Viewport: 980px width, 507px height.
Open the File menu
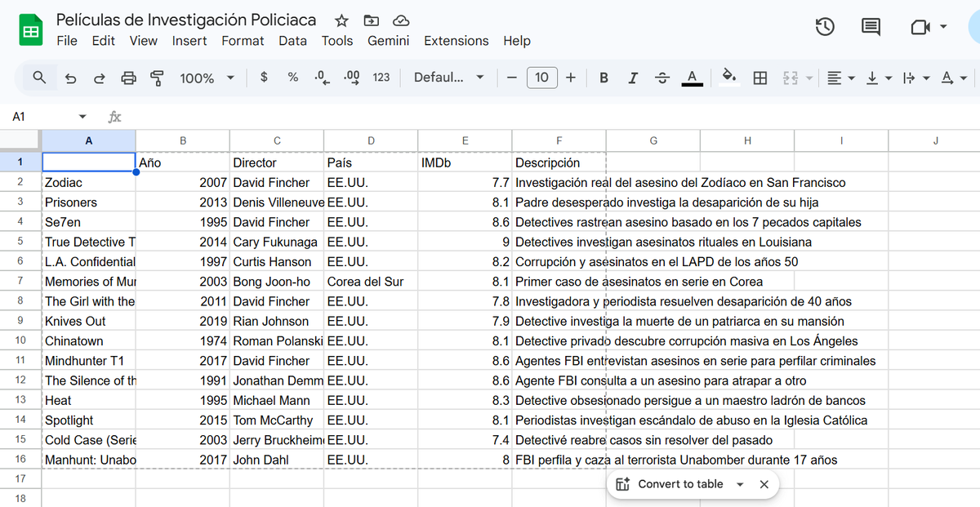(x=67, y=41)
